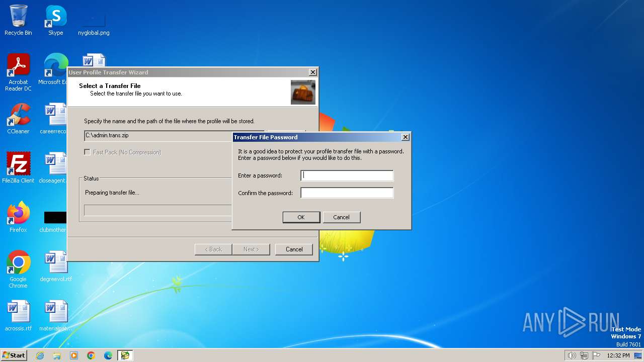
Task: Open Internet Explorer from the taskbar
Action: point(40,355)
